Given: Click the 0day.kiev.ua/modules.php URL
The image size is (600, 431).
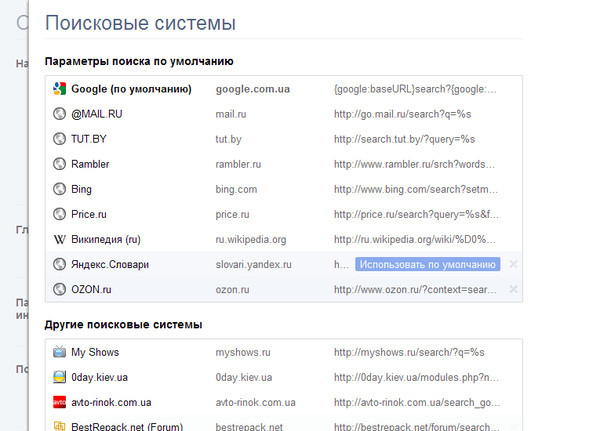Looking at the screenshot, I should coord(416,377).
